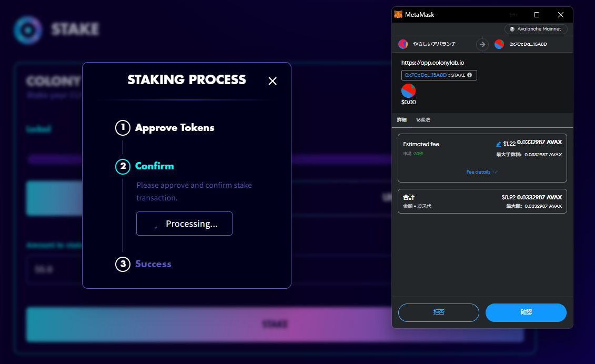The width and height of the screenshot is (595, 364).
Task: Minimize the MetaMask window
Action: (512, 15)
